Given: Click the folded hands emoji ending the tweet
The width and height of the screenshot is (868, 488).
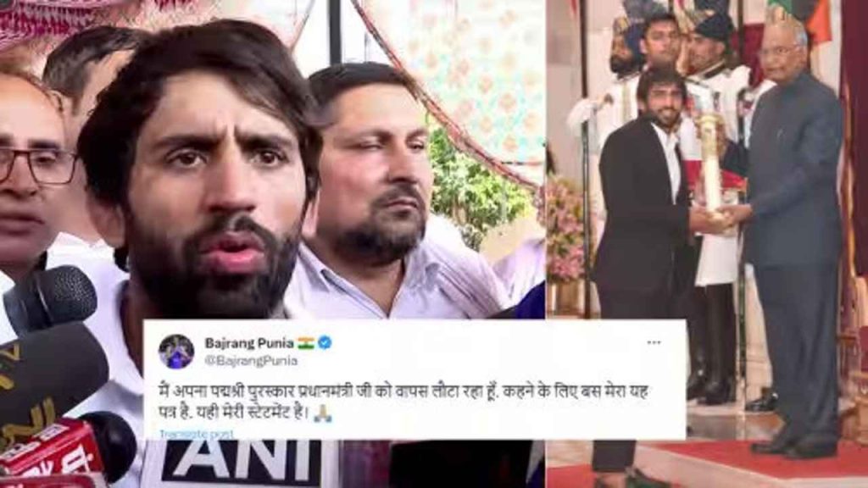Looking at the screenshot, I should pyautogui.click(x=323, y=413).
